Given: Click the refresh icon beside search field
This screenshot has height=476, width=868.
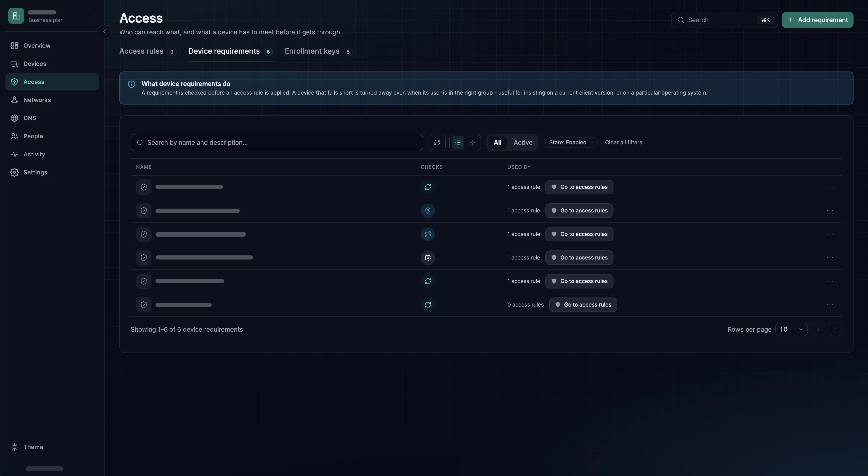Looking at the screenshot, I should (437, 143).
